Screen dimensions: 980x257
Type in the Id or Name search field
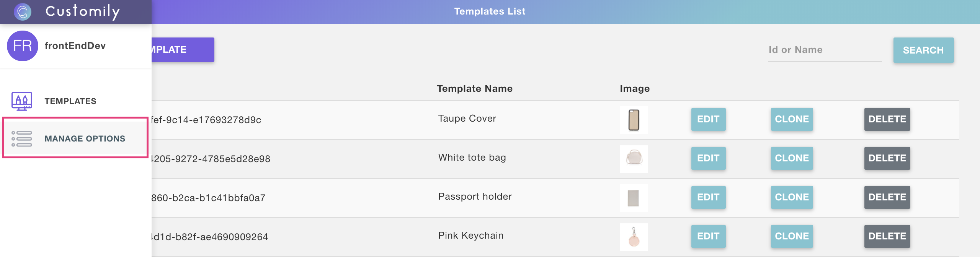coord(825,50)
